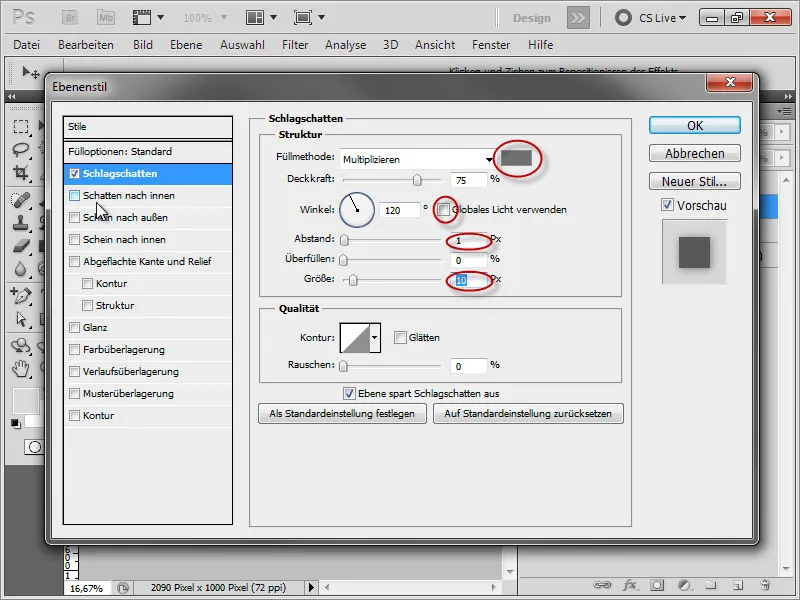Click the new group folder icon
This screenshot has height=600, width=800.
pos(711,585)
